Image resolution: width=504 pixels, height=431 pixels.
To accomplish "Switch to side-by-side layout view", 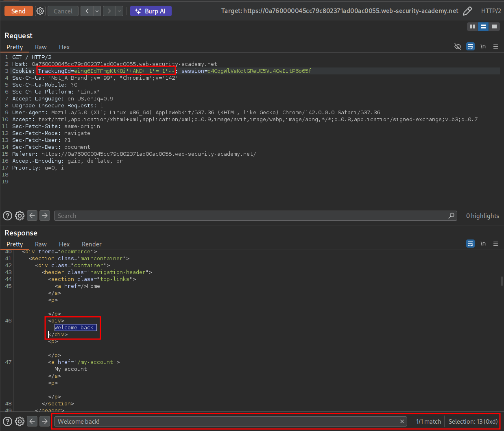I will [x=472, y=26].
